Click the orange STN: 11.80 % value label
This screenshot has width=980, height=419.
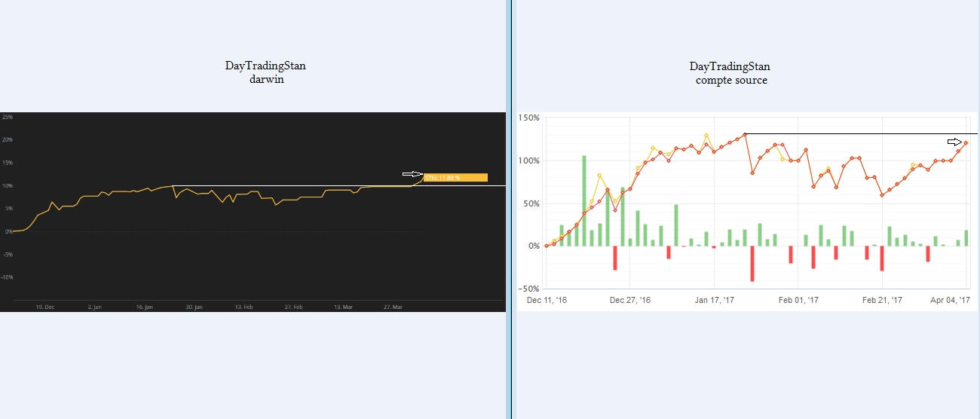pos(455,178)
